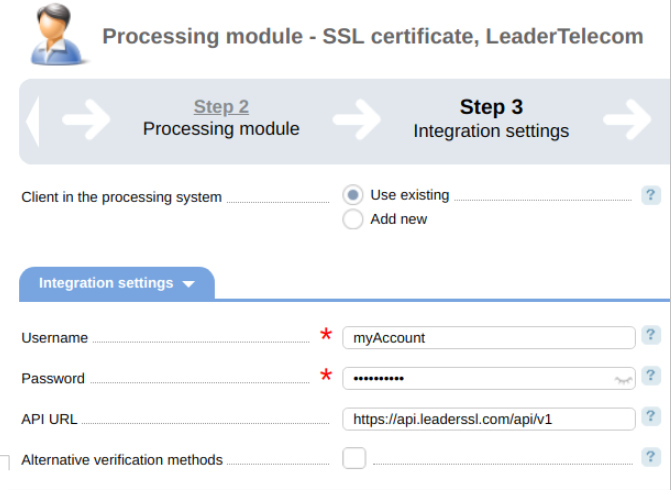Show help for Alternative verification methods
This screenshot has height=495, width=672.
click(x=651, y=457)
